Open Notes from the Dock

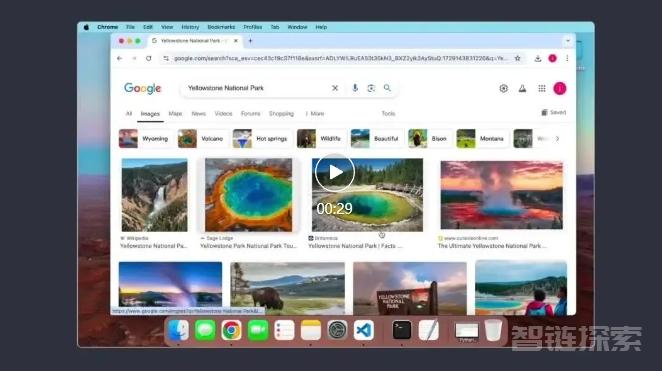point(311,330)
